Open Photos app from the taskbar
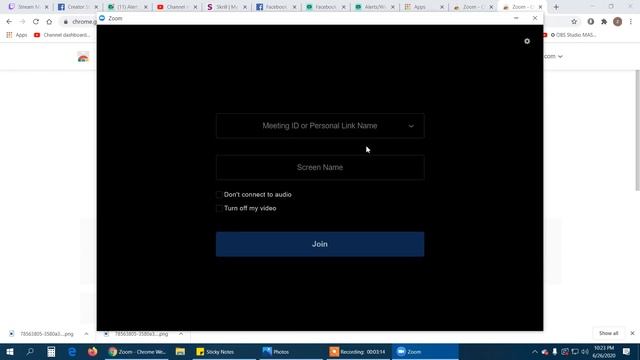 point(290,352)
